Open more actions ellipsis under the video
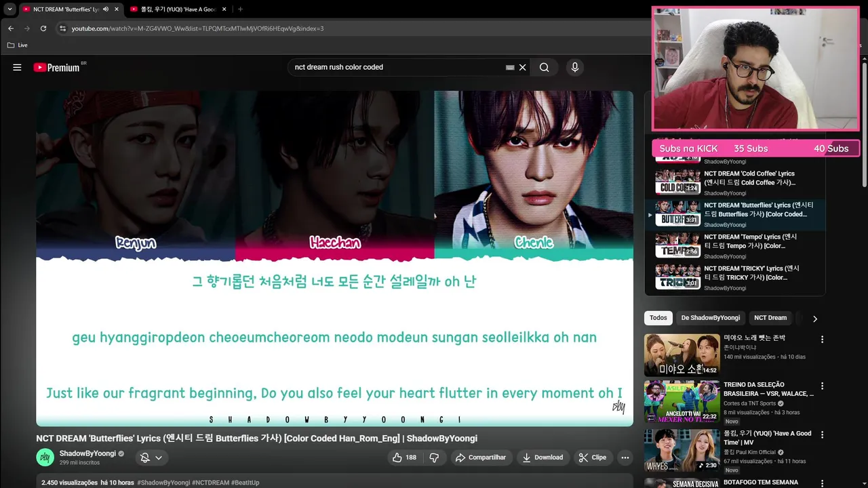868x488 pixels. (625, 457)
